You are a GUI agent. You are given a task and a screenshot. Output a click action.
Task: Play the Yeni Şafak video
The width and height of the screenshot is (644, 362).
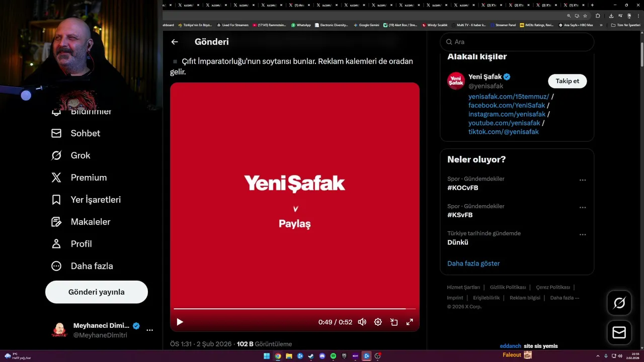(180, 322)
